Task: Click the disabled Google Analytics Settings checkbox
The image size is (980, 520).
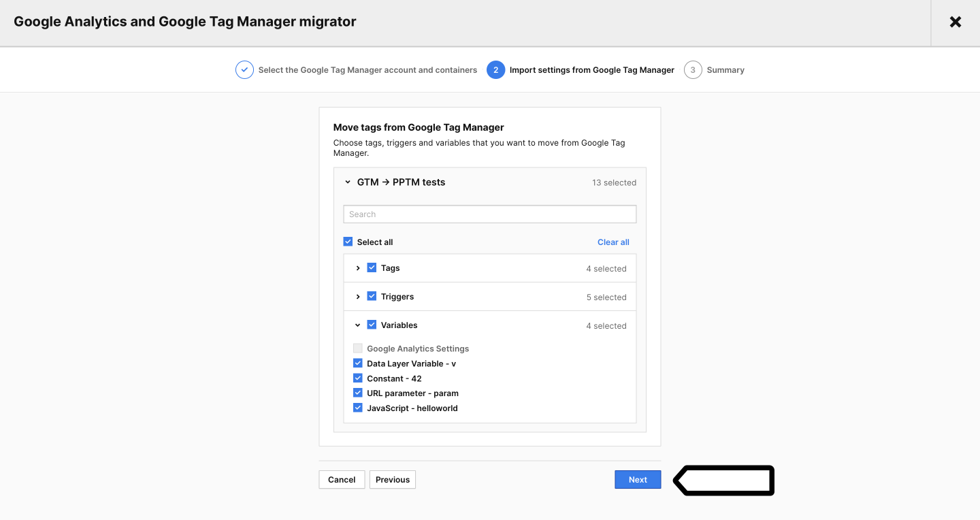Action: point(358,348)
